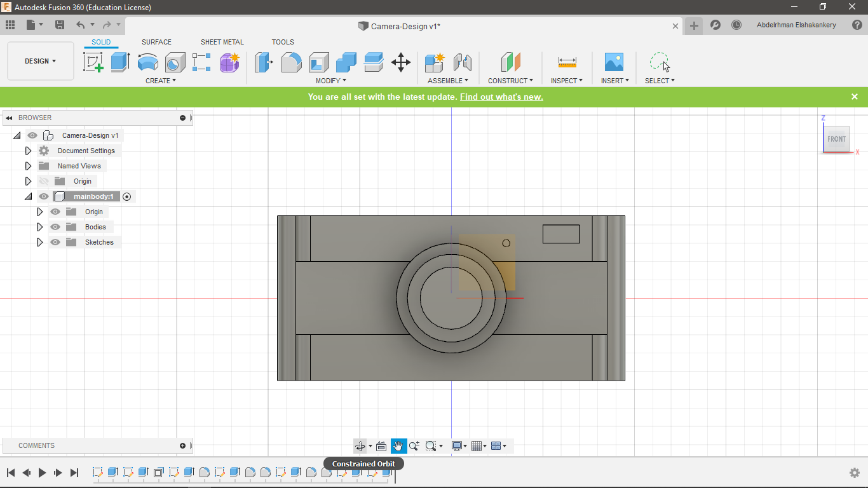868x488 pixels.
Task: Click the Save icon
Action: (60, 25)
